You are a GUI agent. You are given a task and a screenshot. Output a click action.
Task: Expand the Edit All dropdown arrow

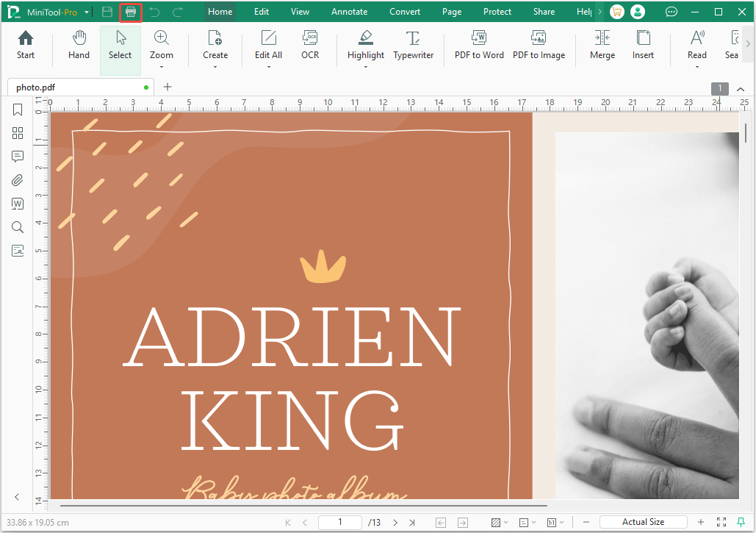click(x=269, y=67)
